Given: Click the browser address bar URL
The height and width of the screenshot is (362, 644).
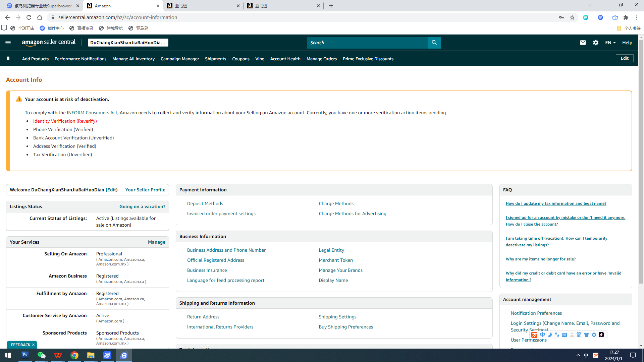Looking at the screenshot, I should (118, 17).
